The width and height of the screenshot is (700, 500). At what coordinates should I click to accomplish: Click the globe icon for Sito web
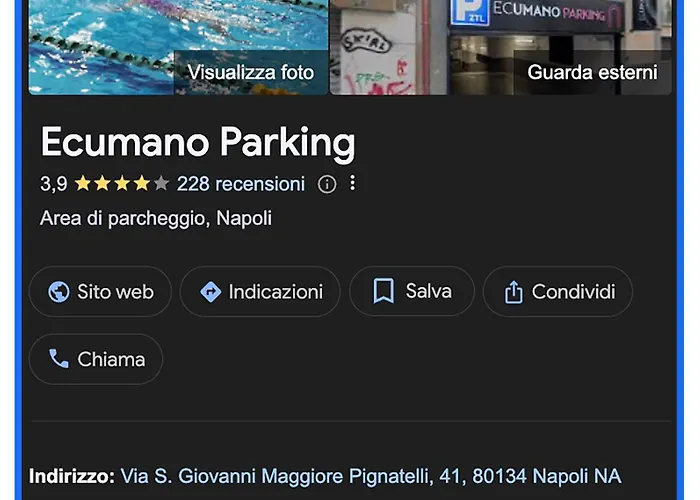(58, 292)
